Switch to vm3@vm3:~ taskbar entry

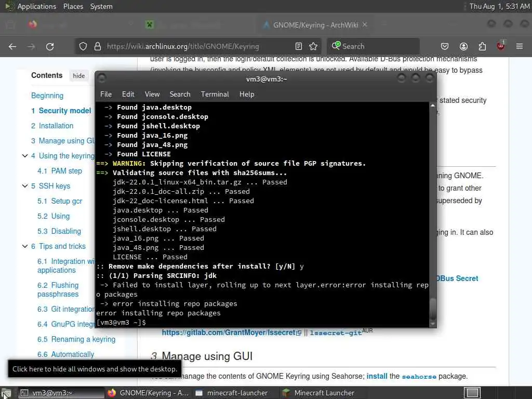point(61,393)
